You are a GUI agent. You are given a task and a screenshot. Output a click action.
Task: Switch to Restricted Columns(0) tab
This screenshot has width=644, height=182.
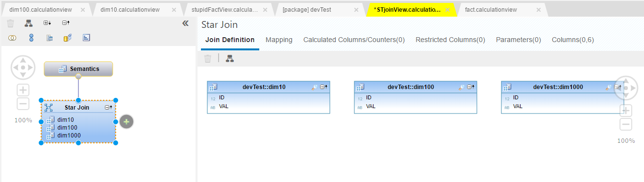pos(450,40)
